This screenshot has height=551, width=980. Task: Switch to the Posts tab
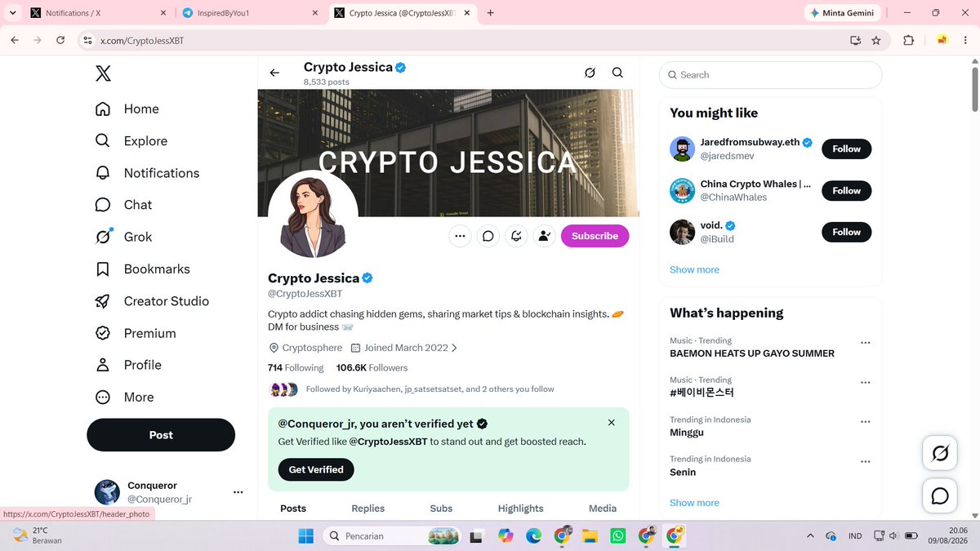293,509
